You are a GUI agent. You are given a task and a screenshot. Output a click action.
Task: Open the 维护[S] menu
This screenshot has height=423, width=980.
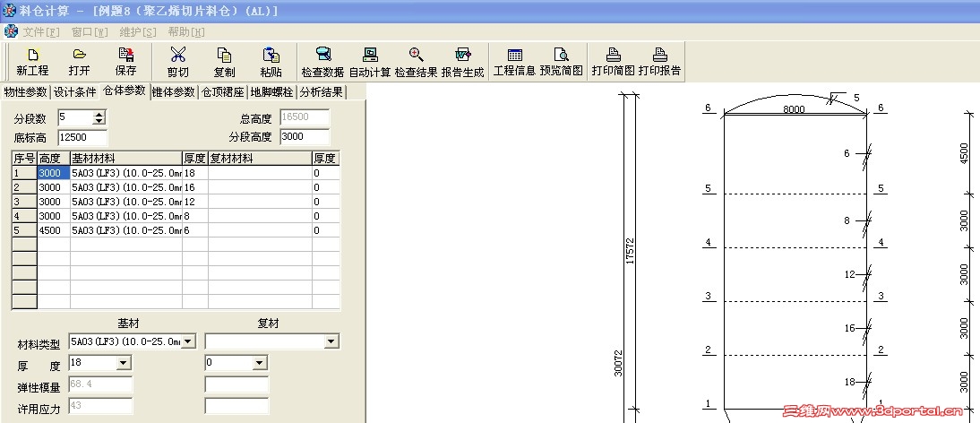point(138,32)
